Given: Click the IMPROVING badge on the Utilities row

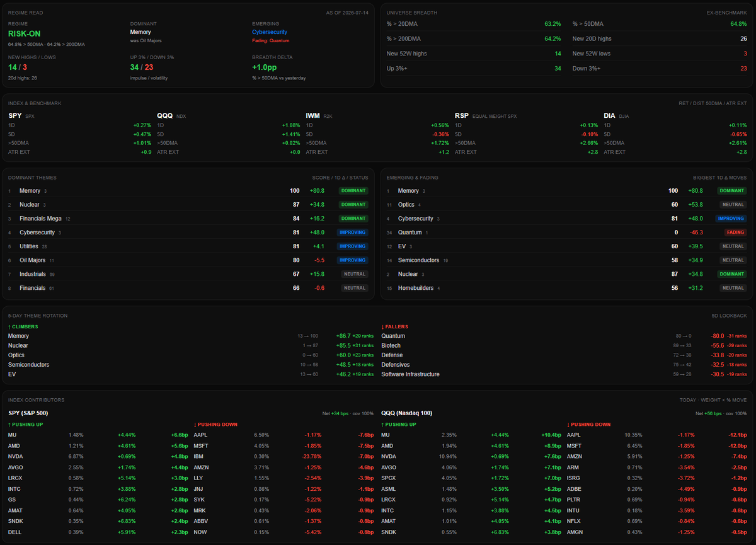Looking at the screenshot, I should pyautogui.click(x=353, y=246).
